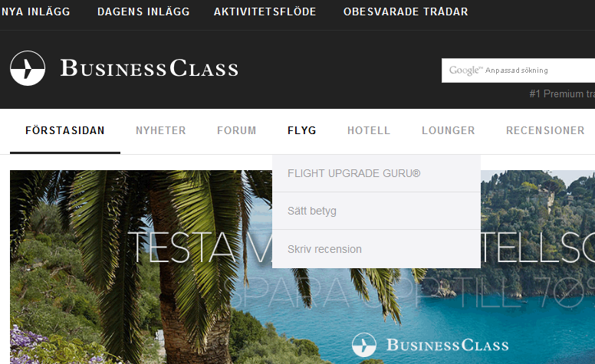The width and height of the screenshot is (595, 364).
Task: Click the BusinessClass text on the banner image
Action: pyautogui.click(x=447, y=345)
